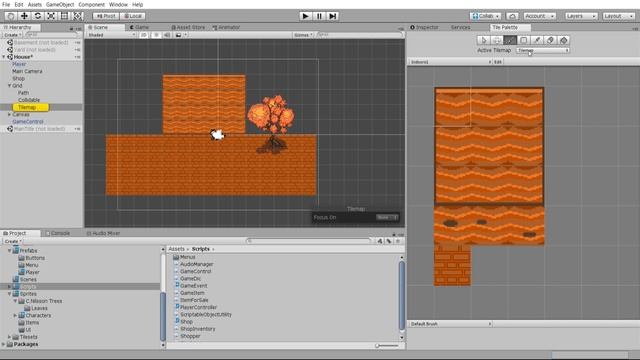Image resolution: width=640 pixels, height=360 pixels.
Task: Collapse the Grid object in Hierarchy
Action: (x=9, y=86)
